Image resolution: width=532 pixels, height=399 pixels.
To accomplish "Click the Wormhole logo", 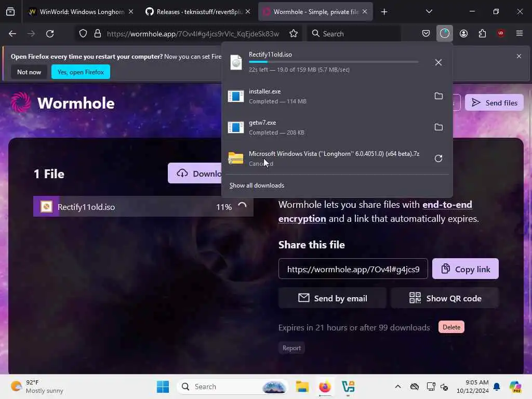I will click(63, 103).
